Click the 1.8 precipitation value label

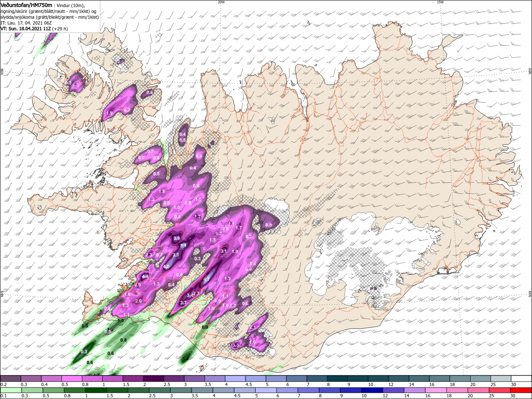pos(162,191)
